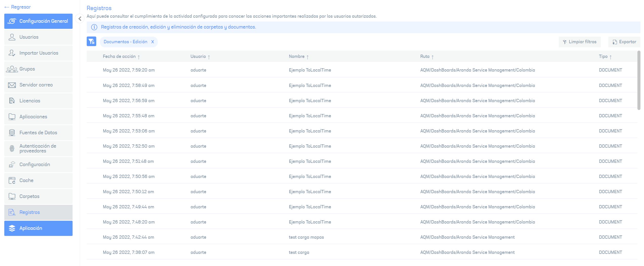Sort by Tipo column arrow
644x266 pixels.
[x=611, y=57]
